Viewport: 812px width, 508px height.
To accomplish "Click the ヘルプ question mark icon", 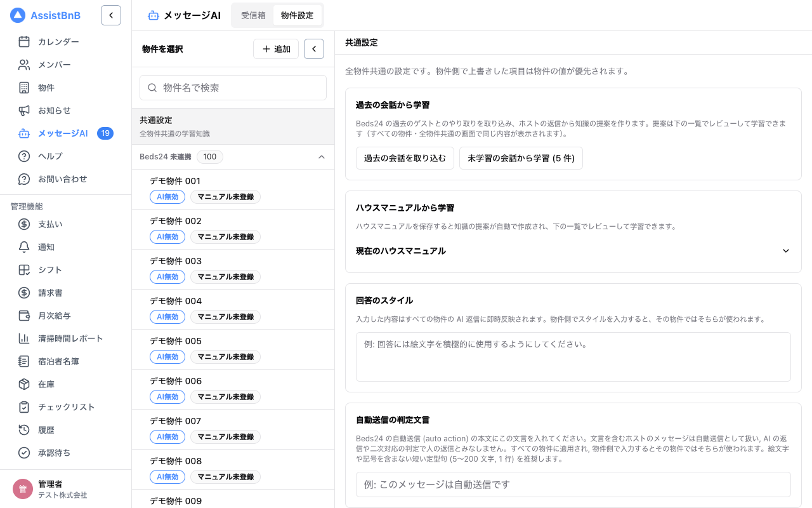I will pos(24,156).
